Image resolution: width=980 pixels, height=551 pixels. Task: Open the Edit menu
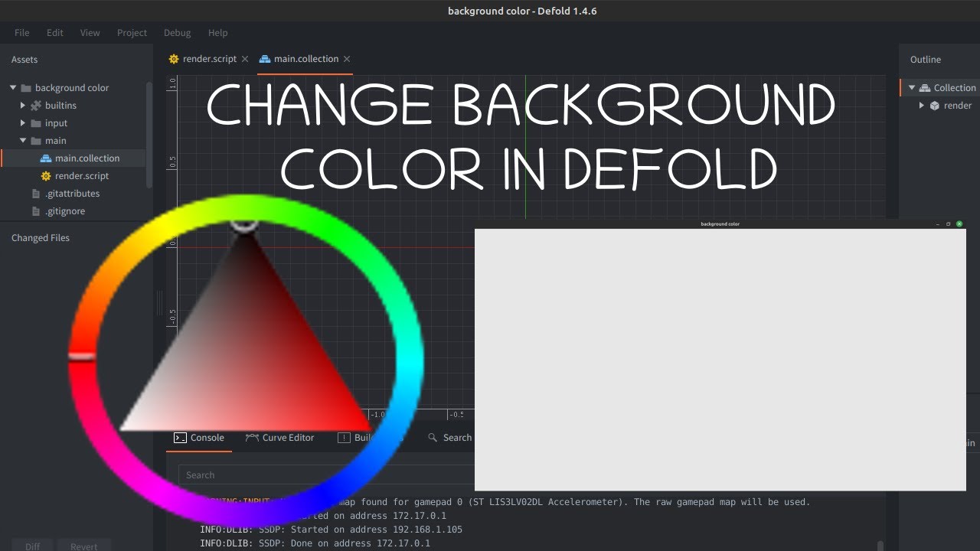[x=55, y=33]
